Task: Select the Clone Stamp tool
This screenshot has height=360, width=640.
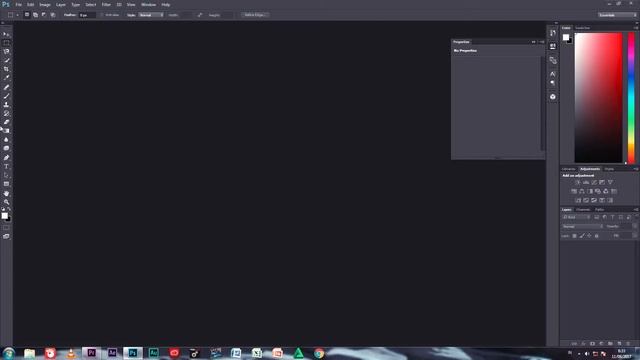Action: pyautogui.click(x=6, y=104)
